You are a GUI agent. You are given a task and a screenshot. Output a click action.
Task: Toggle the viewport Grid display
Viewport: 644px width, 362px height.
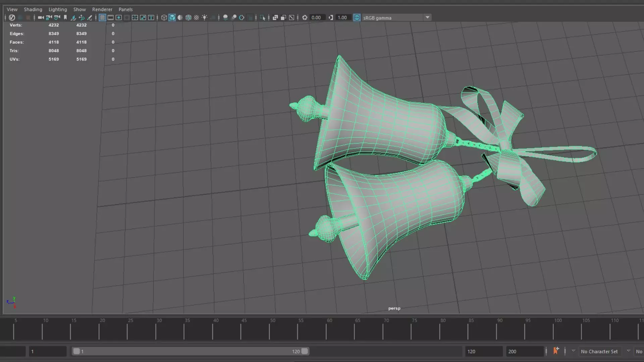click(102, 17)
